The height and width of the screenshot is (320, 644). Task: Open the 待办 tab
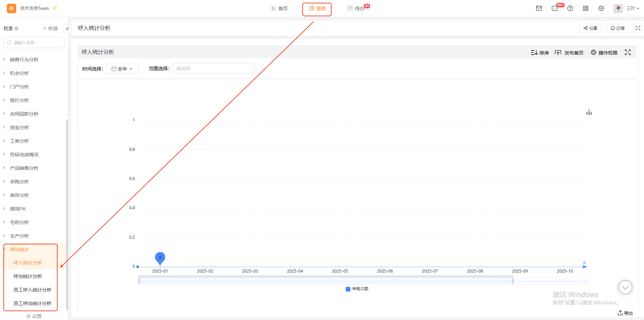[356, 8]
